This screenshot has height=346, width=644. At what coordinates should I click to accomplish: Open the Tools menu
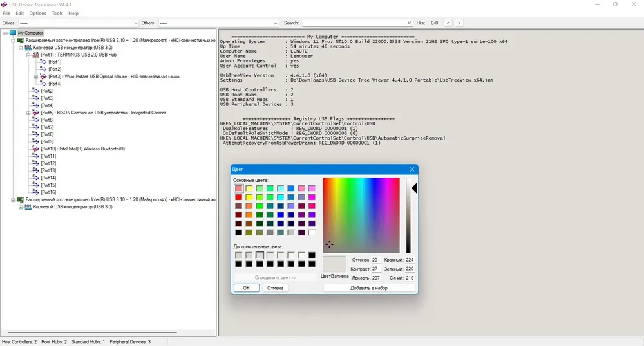pyautogui.click(x=57, y=13)
